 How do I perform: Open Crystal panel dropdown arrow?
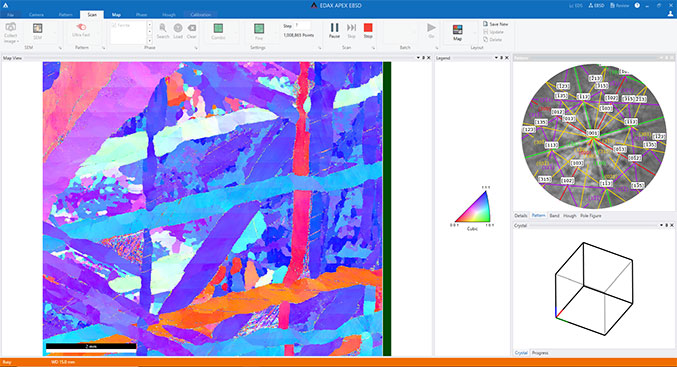(661, 225)
